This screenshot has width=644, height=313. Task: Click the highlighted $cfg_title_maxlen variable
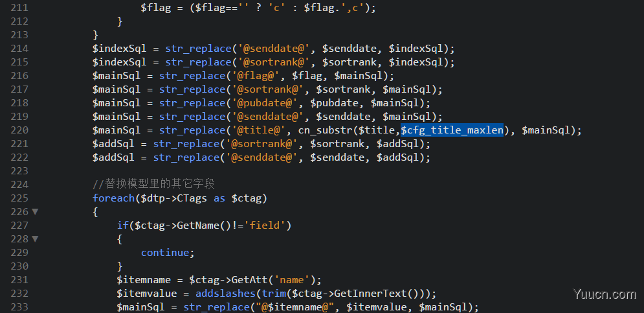(452, 130)
